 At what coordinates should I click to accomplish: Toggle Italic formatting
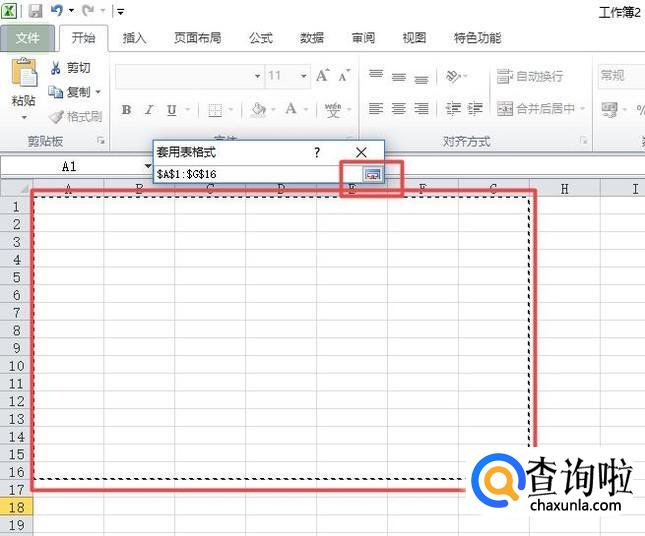[149, 110]
